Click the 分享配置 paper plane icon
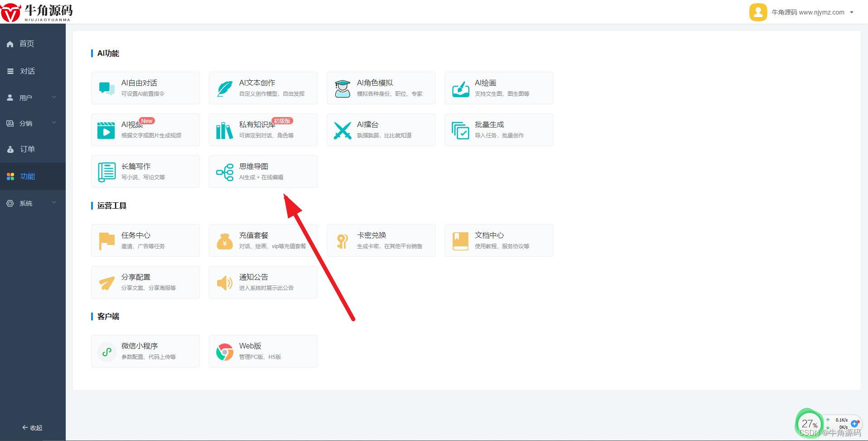 click(107, 283)
